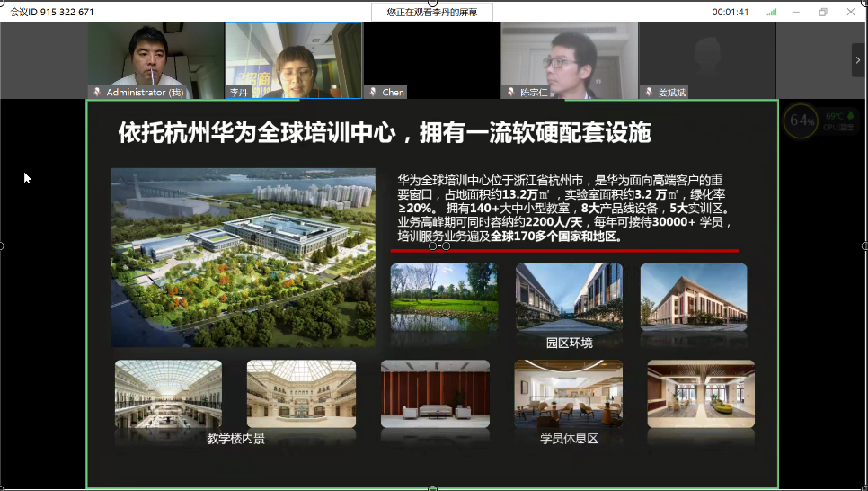868x491 pixels.
Task: Click the pond and trees park photo
Action: (444, 297)
